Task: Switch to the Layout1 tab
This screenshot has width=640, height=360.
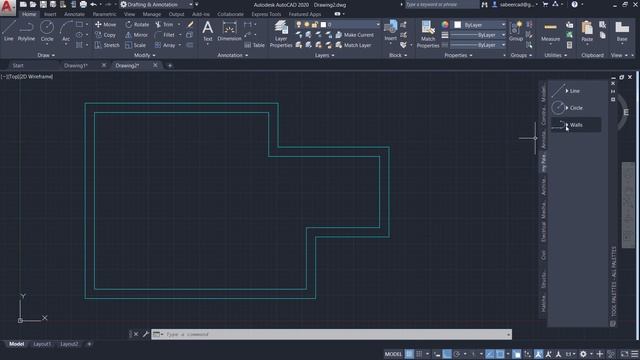Action: pyautogui.click(x=42, y=344)
